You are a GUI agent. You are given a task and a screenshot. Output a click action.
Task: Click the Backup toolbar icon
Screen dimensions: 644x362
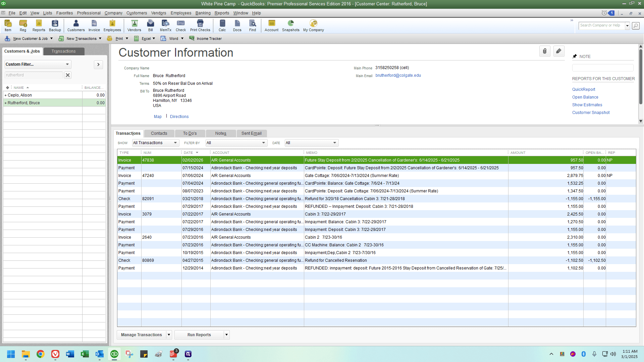coord(55,25)
